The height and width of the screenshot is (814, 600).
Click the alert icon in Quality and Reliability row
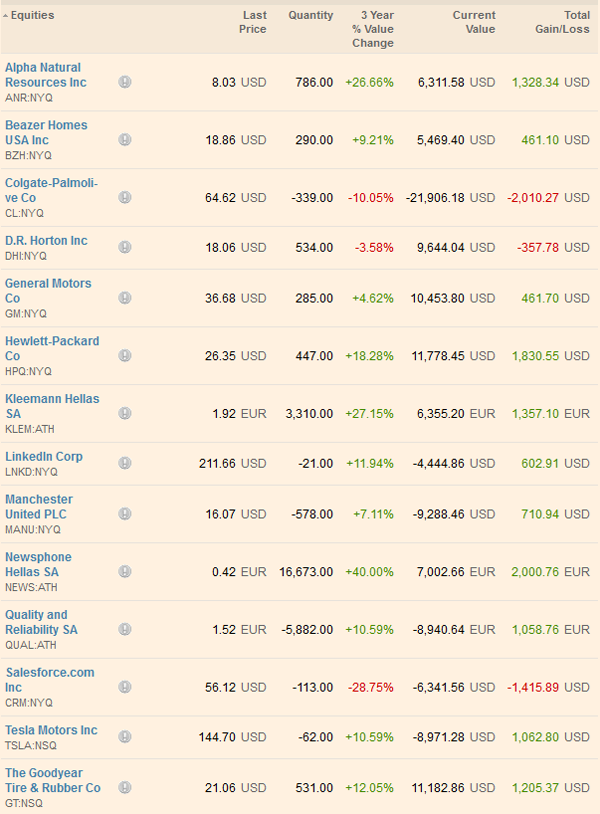pos(125,629)
